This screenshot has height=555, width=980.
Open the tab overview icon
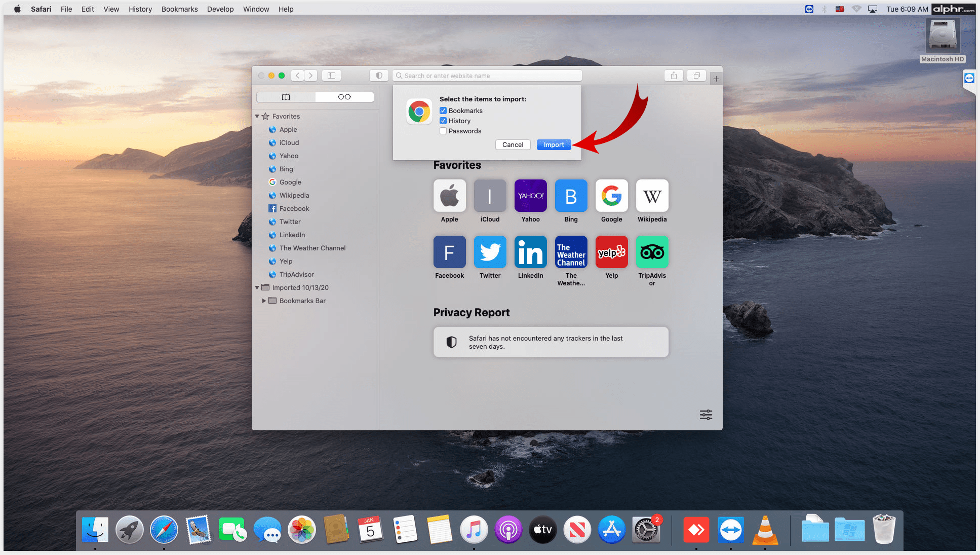click(697, 76)
